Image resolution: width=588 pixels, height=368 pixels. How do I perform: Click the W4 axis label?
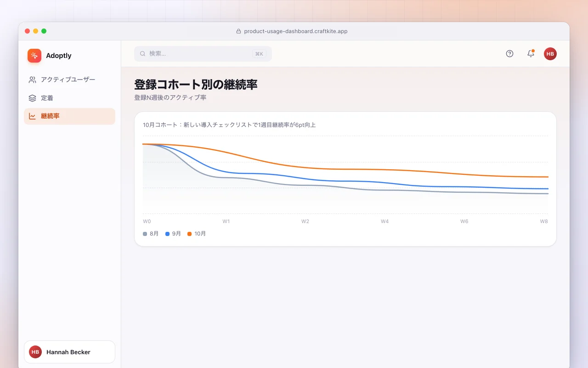tap(384, 221)
